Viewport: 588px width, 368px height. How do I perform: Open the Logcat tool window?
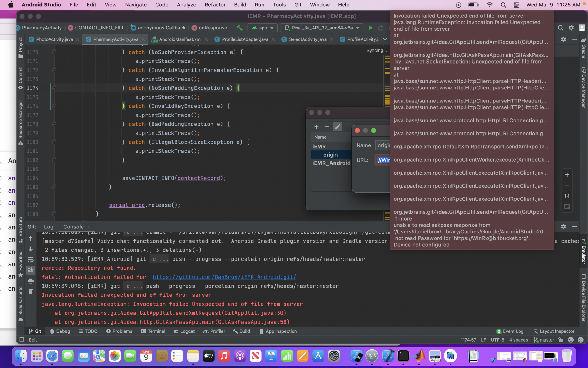[184, 331]
